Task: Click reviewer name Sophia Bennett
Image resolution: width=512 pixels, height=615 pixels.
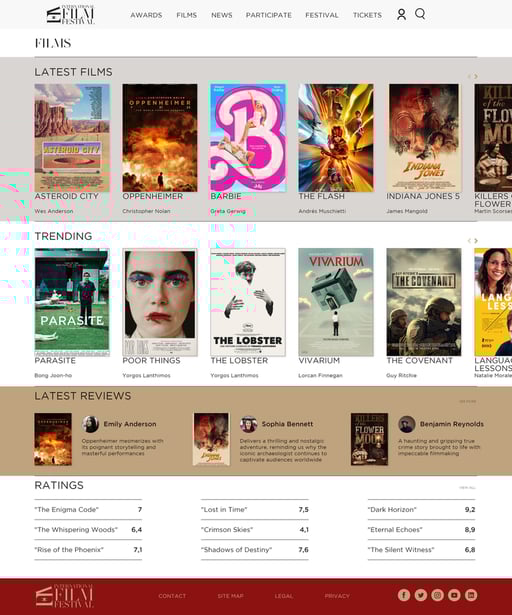Action: click(x=288, y=424)
